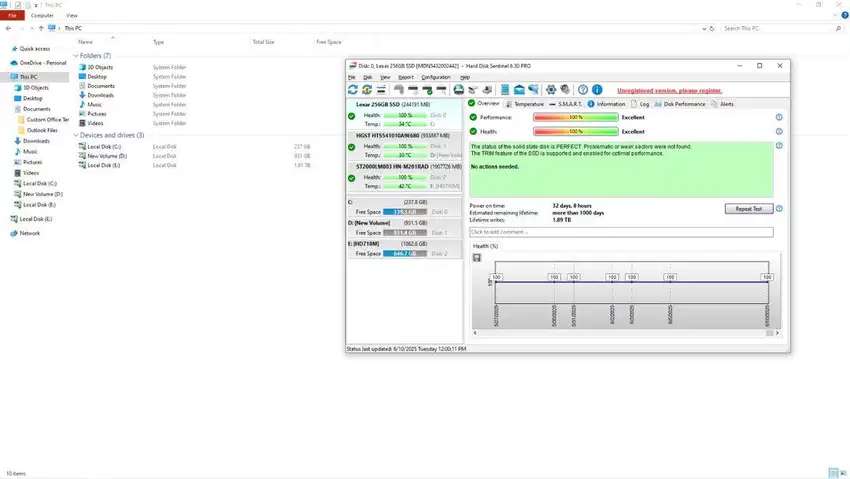Screen dimensions: 850x479
Task: Click the C: Free Space usage bar
Action: [404, 212]
